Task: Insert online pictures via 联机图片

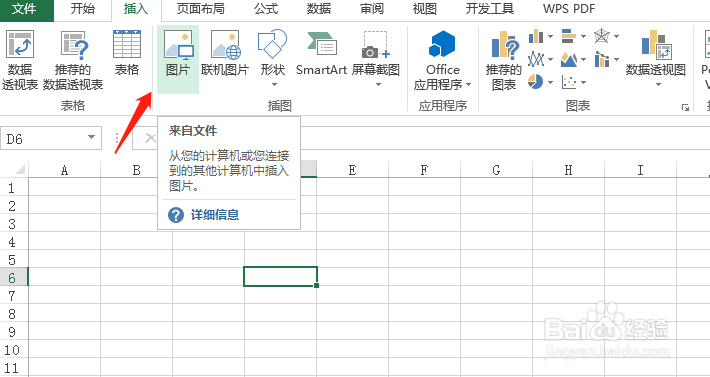Action: (225, 53)
